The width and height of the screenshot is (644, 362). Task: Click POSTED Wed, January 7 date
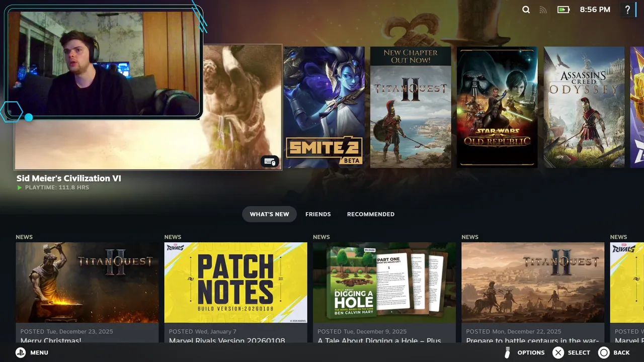pos(203,331)
